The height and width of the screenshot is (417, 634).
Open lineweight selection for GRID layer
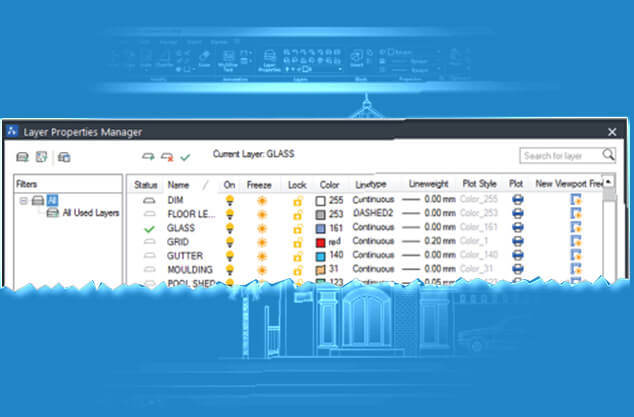click(x=428, y=242)
